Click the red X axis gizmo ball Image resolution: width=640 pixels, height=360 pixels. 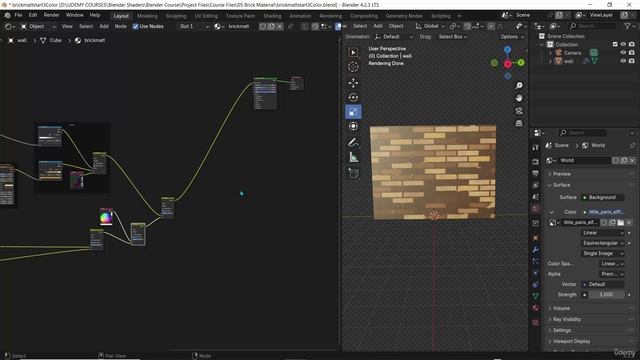(507, 64)
